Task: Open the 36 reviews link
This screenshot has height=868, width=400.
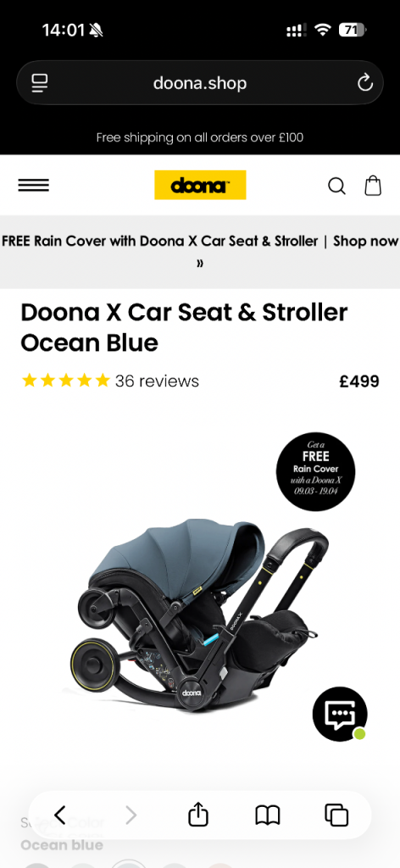Action: (x=157, y=381)
